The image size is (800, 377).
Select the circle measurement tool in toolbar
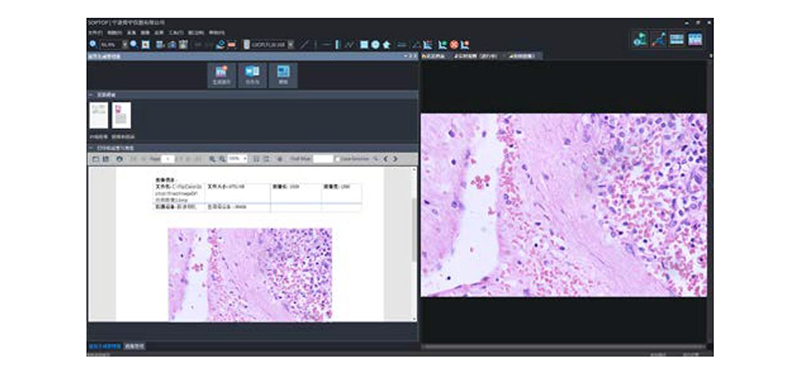point(376,44)
